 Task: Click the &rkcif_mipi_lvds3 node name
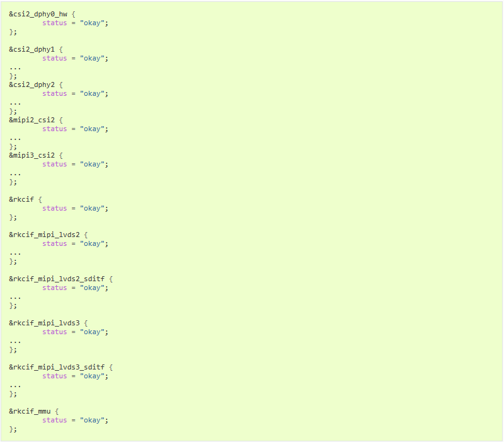[44, 323]
